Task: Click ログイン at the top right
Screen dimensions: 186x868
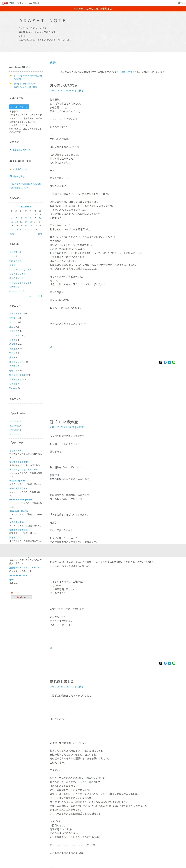Action: 182,3
